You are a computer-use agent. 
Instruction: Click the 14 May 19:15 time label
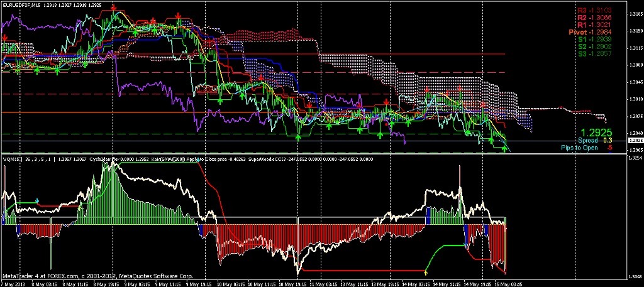(478, 284)
